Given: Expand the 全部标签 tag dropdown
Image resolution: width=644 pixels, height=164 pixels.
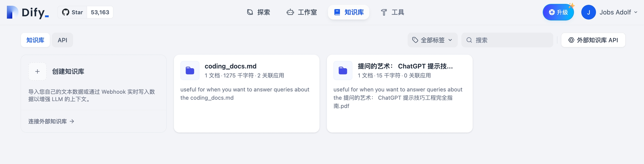Looking at the screenshot, I should pyautogui.click(x=450, y=40).
